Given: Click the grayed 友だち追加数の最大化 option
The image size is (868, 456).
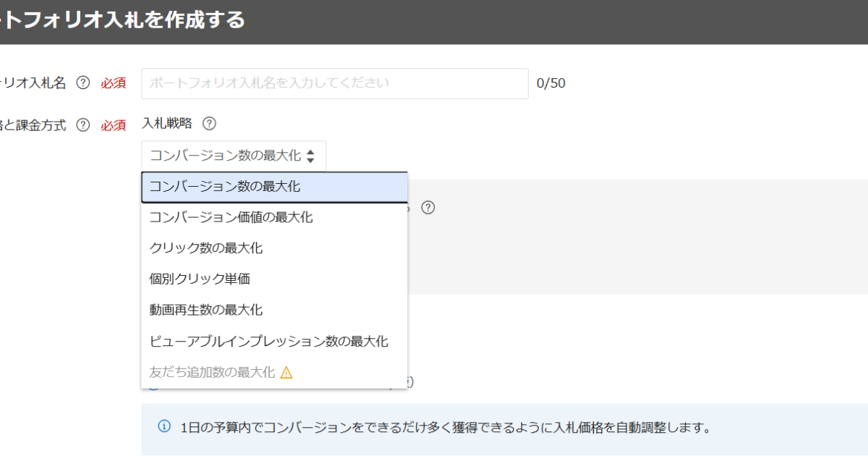Looking at the screenshot, I should 212,373.
